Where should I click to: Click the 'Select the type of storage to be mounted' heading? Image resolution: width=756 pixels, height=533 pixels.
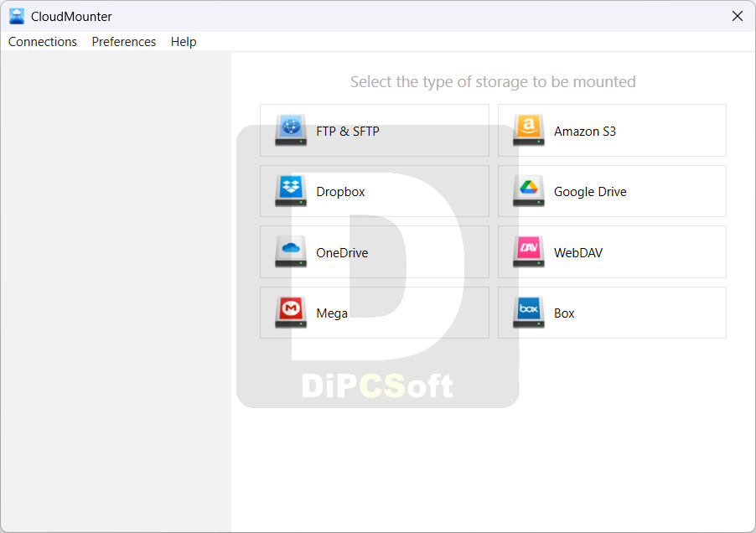click(x=493, y=82)
